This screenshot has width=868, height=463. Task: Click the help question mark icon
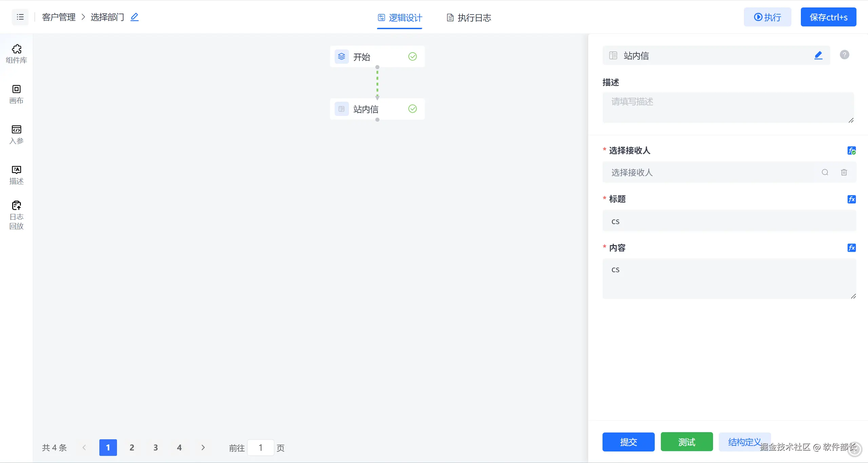pos(844,55)
